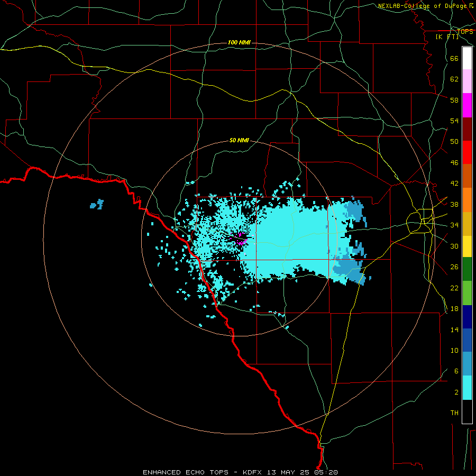476x476 pixels.
Task: Click the 58 legend value
Action: point(454,100)
